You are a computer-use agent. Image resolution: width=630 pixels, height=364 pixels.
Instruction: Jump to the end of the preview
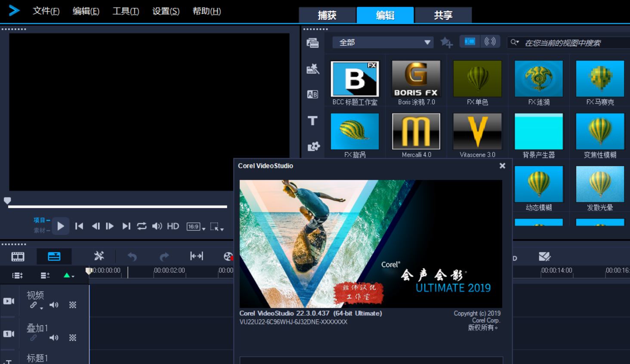click(126, 226)
